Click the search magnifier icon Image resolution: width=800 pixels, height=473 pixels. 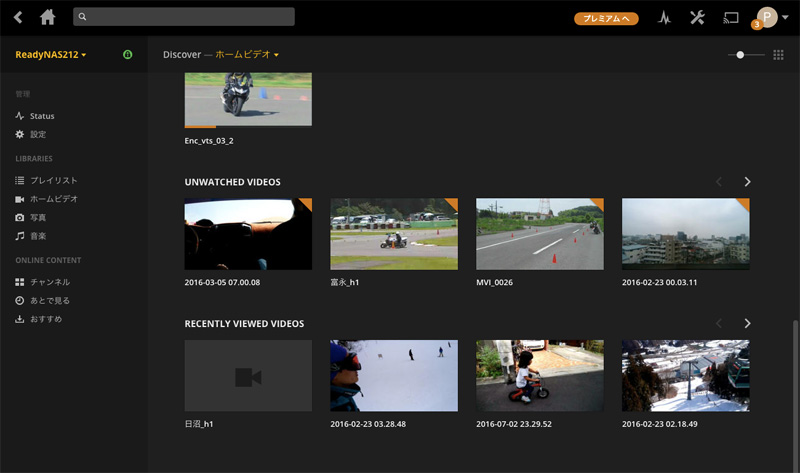[x=82, y=17]
